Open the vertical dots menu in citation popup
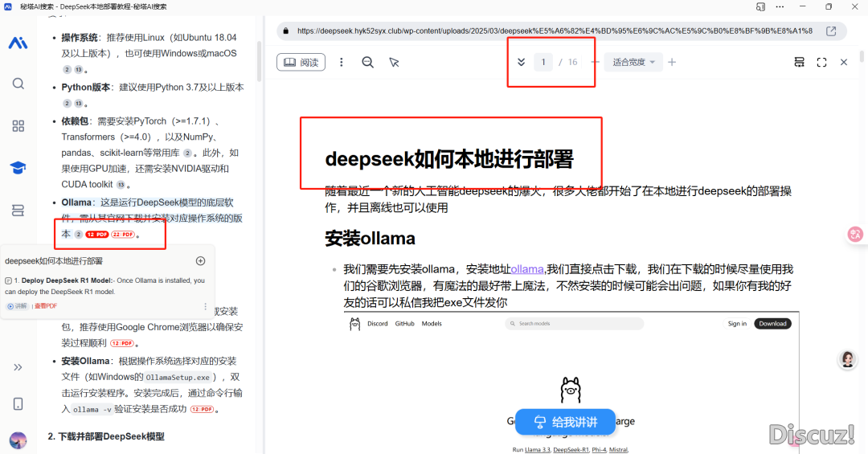 [x=206, y=306]
